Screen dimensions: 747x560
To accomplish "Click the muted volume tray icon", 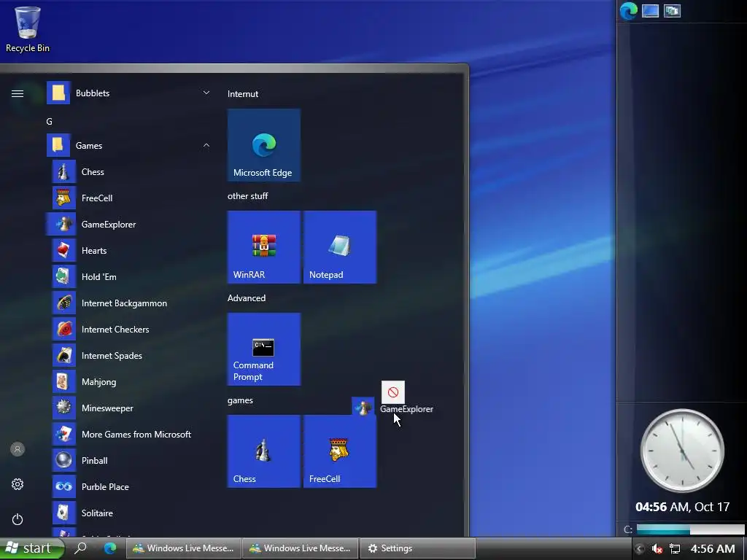I will click(657, 548).
